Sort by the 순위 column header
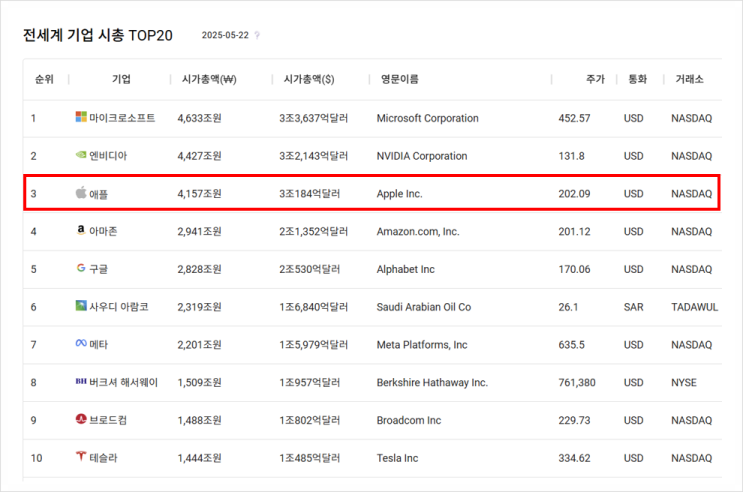743x492 pixels. (x=44, y=79)
